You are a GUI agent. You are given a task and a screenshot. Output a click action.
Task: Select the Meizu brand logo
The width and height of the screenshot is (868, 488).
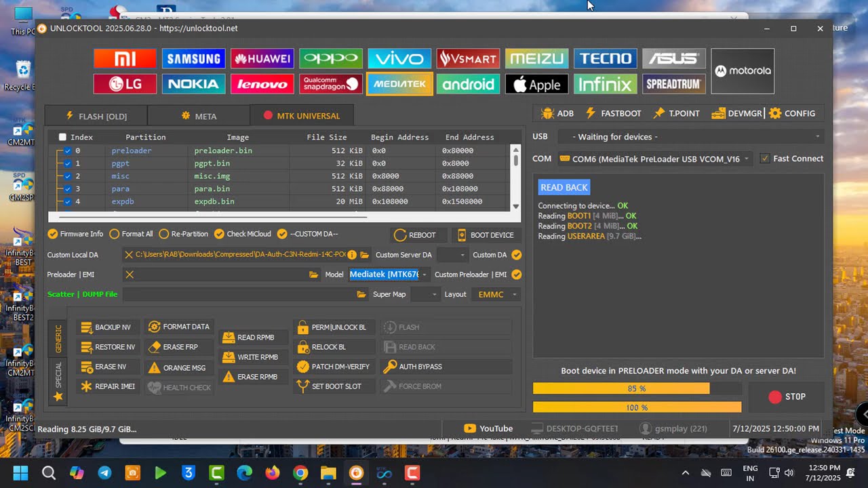536,58
